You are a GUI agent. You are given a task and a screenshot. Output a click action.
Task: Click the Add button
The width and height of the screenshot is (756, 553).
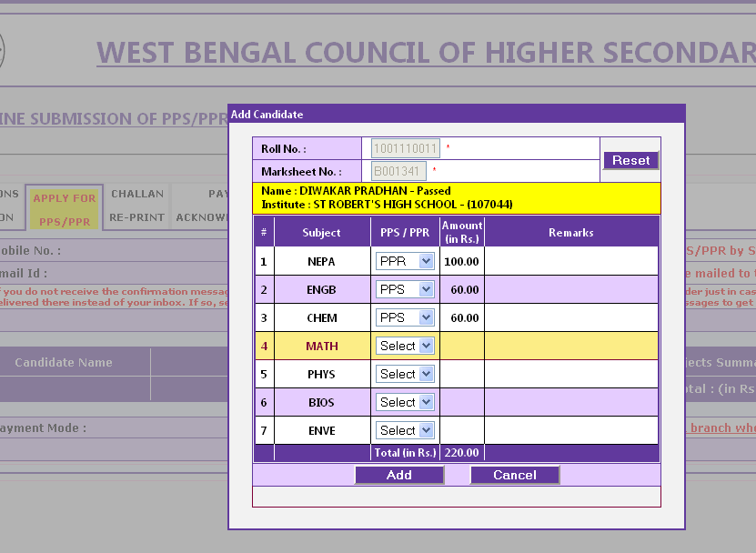(x=399, y=475)
